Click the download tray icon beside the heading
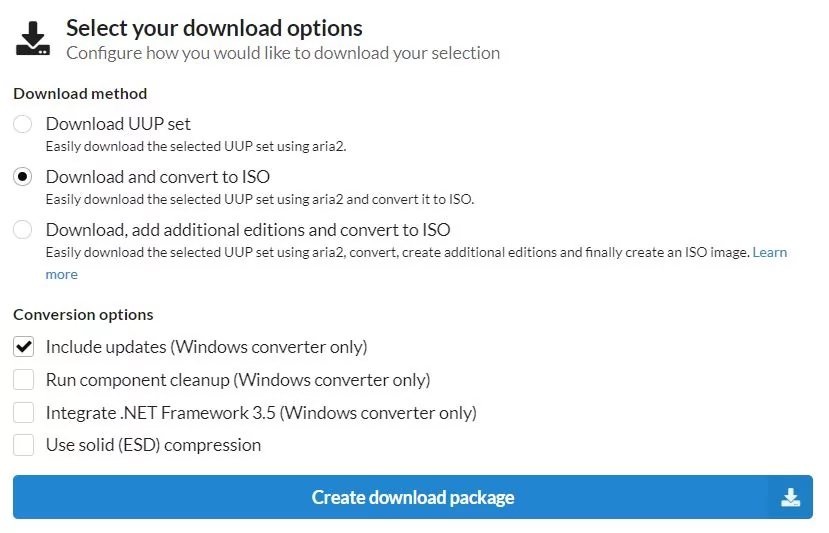 (33, 38)
